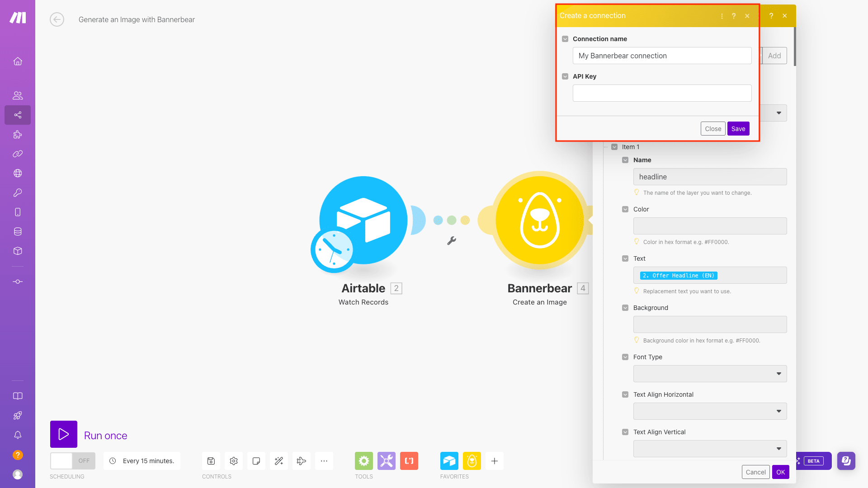Open Templates puzzle icon in sidebar
The image size is (868, 488).
point(18,134)
